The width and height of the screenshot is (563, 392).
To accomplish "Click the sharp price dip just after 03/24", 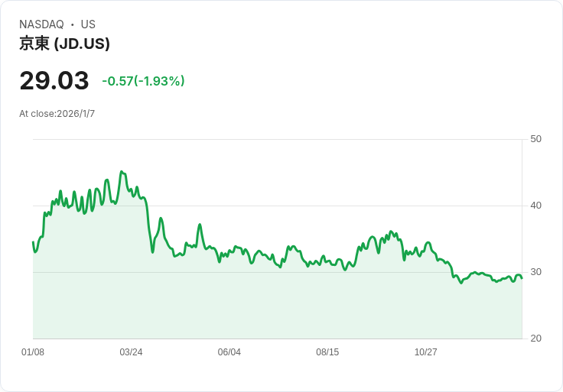I will click(x=153, y=251).
